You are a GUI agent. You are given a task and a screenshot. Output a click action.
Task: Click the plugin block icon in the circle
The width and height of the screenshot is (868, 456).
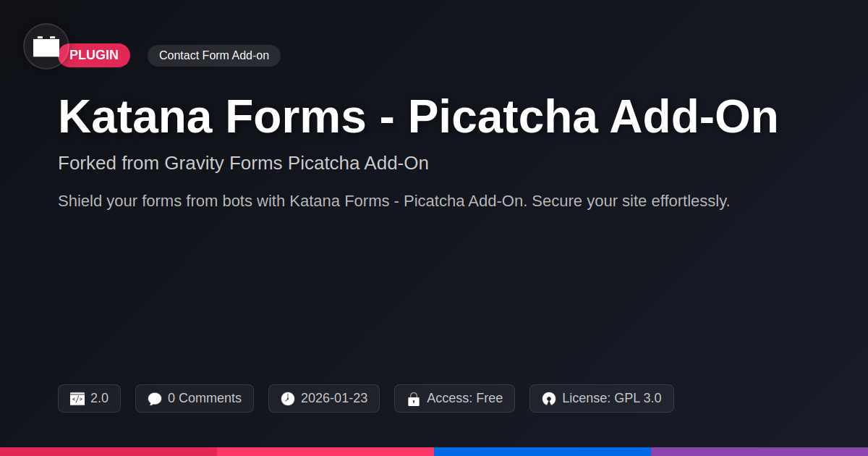click(46, 46)
